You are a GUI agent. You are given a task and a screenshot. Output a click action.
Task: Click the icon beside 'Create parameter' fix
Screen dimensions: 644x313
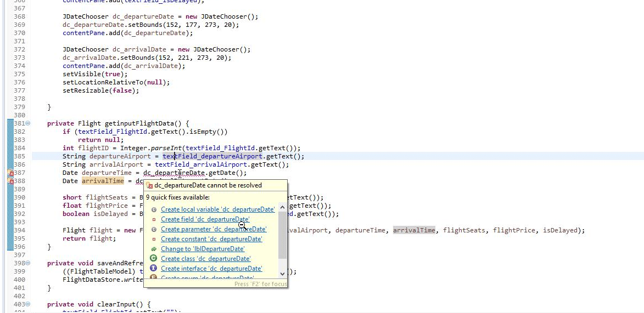(x=154, y=229)
